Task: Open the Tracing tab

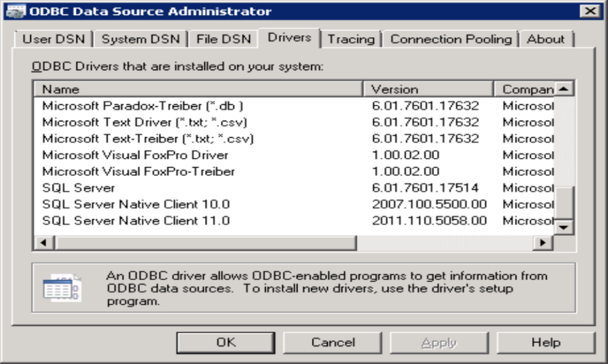Action: [x=351, y=39]
